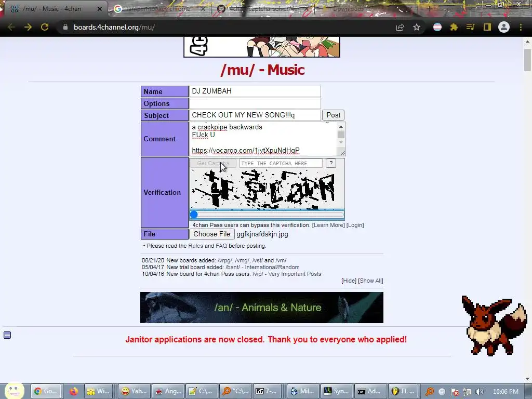Open the Login link for 4chan Pass
The width and height of the screenshot is (532, 399).
pyautogui.click(x=355, y=225)
